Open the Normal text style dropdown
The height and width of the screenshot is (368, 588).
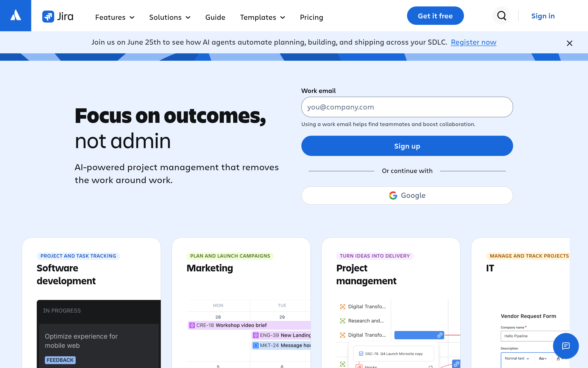point(517,358)
